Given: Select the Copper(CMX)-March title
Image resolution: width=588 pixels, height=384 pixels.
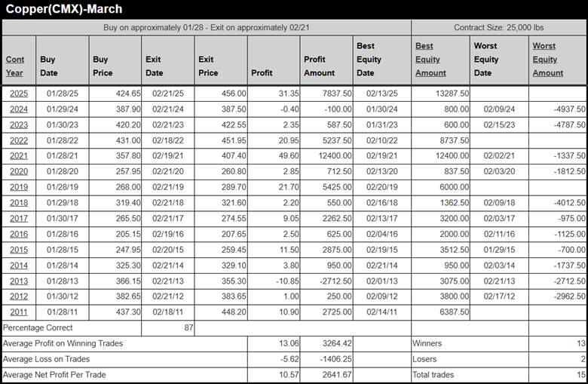Looking at the screenshot, I should pos(64,8).
